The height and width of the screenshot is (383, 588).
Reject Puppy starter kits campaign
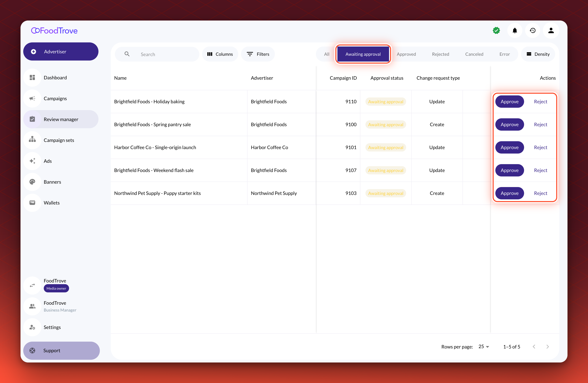point(540,193)
